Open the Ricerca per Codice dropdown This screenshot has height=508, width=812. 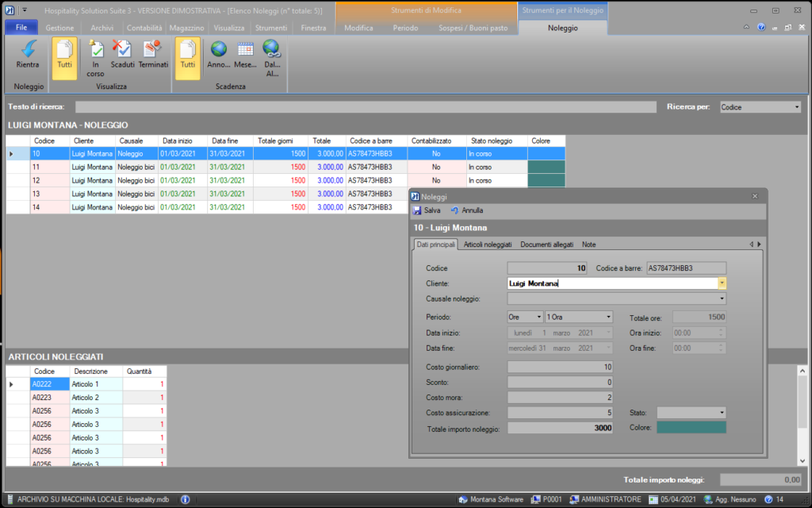[x=797, y=107]
